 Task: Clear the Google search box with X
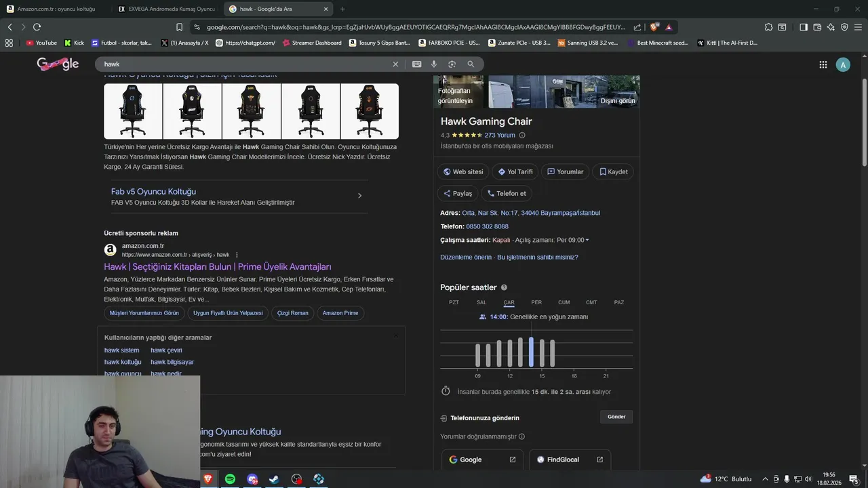coord(395,64)
